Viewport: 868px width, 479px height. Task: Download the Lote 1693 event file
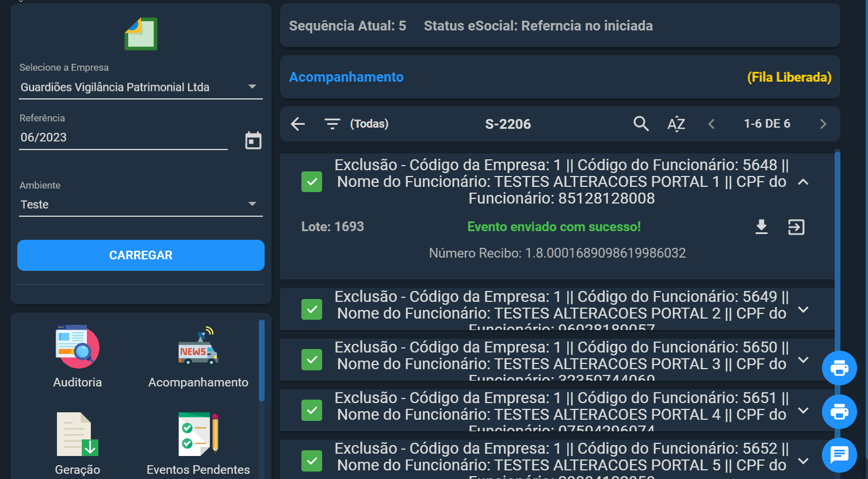point(762,227)
